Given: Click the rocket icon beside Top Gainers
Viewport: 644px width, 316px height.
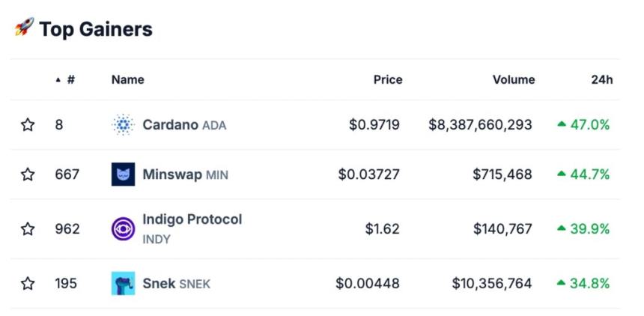Looking at the screenshot, I should click(24, 28).
